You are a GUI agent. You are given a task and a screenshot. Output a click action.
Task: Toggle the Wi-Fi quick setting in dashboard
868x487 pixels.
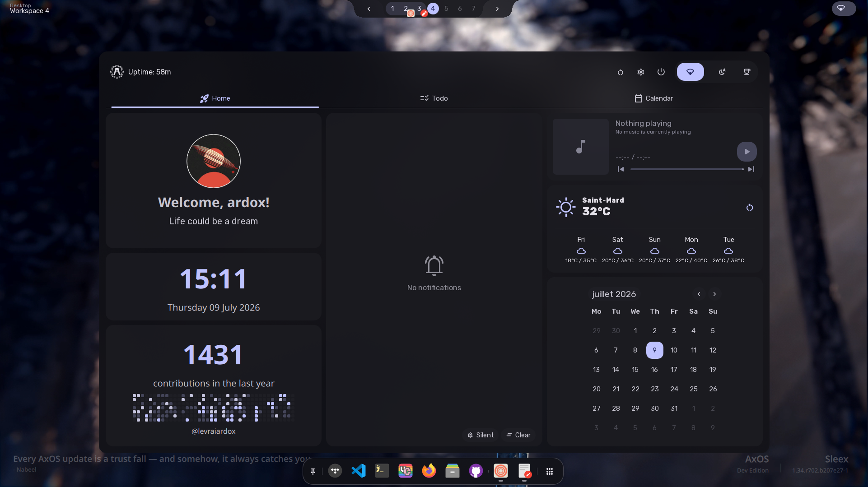(x=690, y=72)
